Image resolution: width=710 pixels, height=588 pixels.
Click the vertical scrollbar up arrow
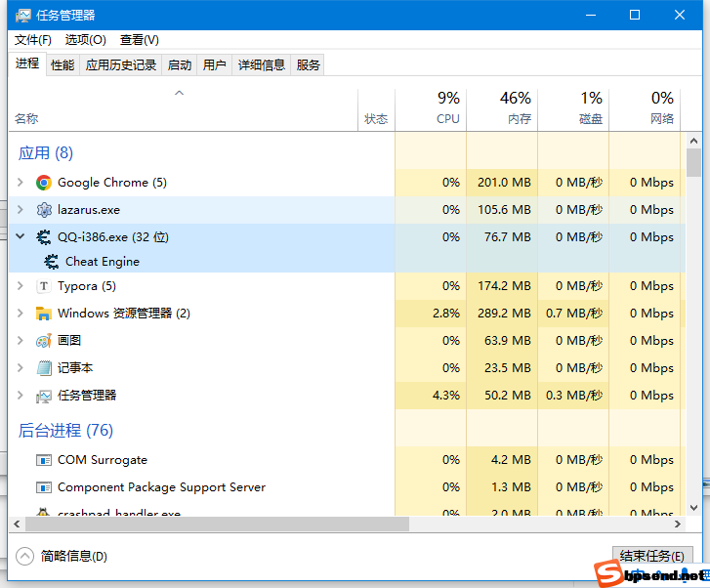pyautogui.click(x=693, y=141)
